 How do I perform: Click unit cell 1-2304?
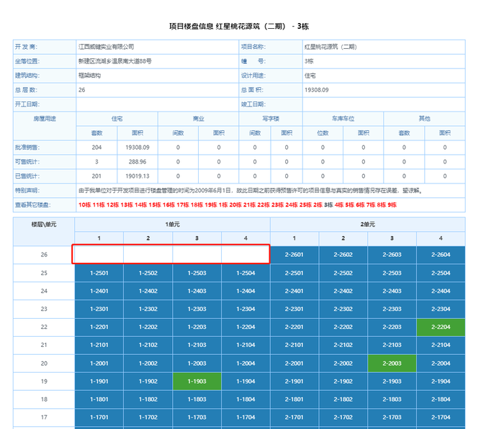[246, 309]
